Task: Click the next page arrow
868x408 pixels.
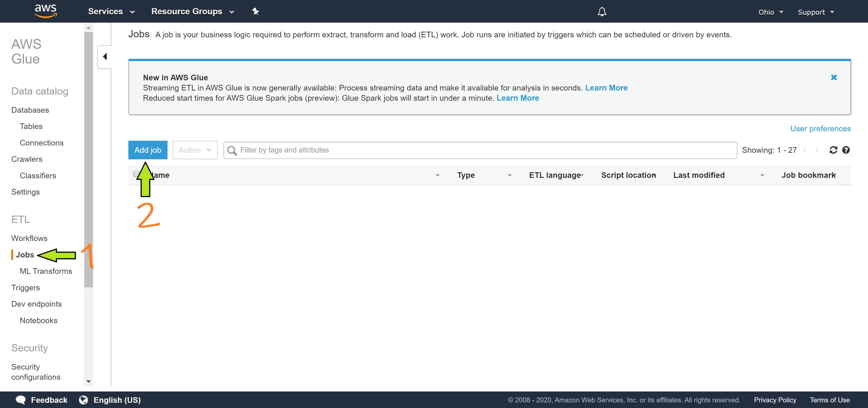Action: (816, 150)
